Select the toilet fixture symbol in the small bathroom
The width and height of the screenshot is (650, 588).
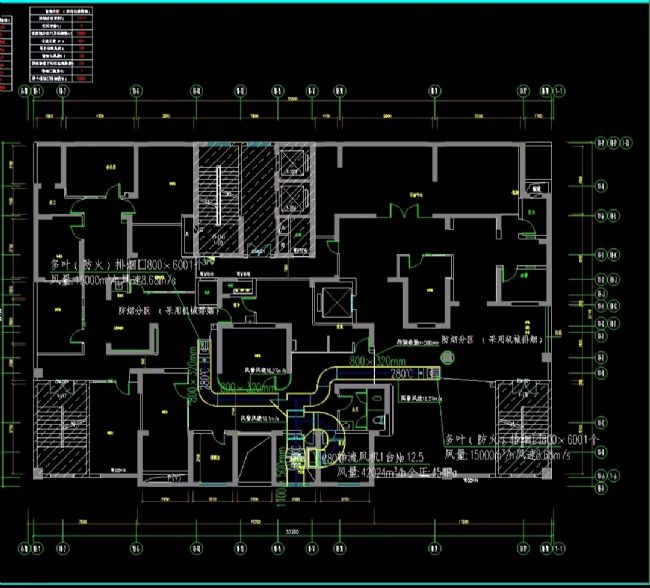377,420
